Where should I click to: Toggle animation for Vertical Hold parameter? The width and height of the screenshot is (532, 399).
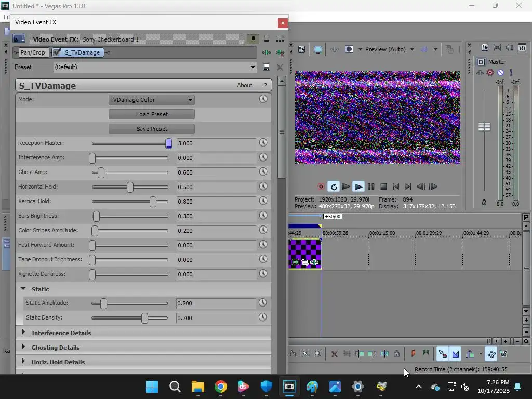pyautogui.click(x=263, y=201)
